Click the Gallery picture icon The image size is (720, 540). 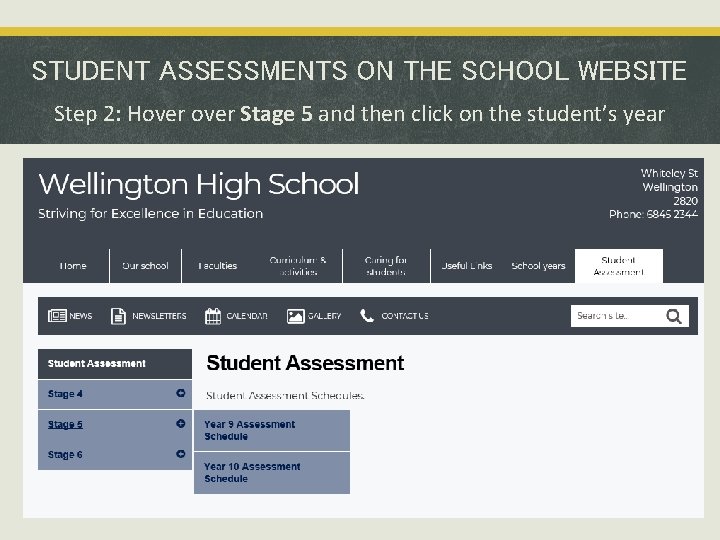click(295, 316)
